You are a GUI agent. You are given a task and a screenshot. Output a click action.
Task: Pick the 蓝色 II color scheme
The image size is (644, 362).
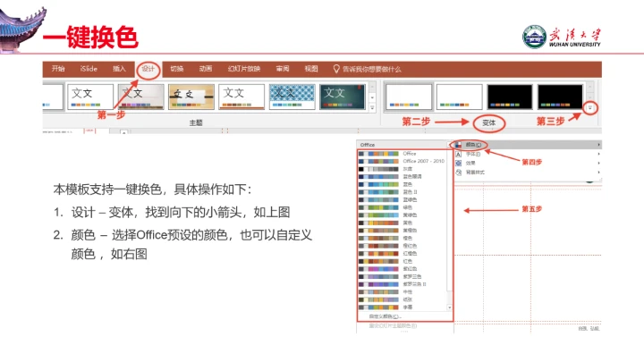402,192
